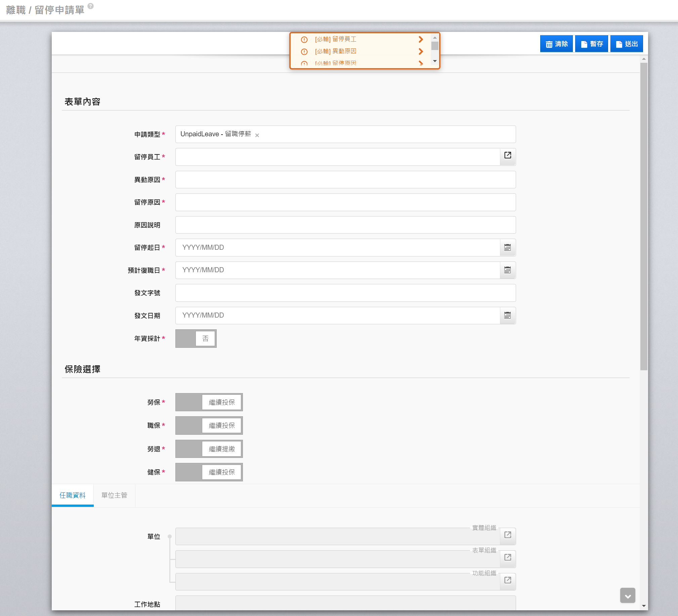The width and height of the screenshot is (678, 616).
Task: Toggle the 年資採計 switch
Action: (x=196, y=338)
